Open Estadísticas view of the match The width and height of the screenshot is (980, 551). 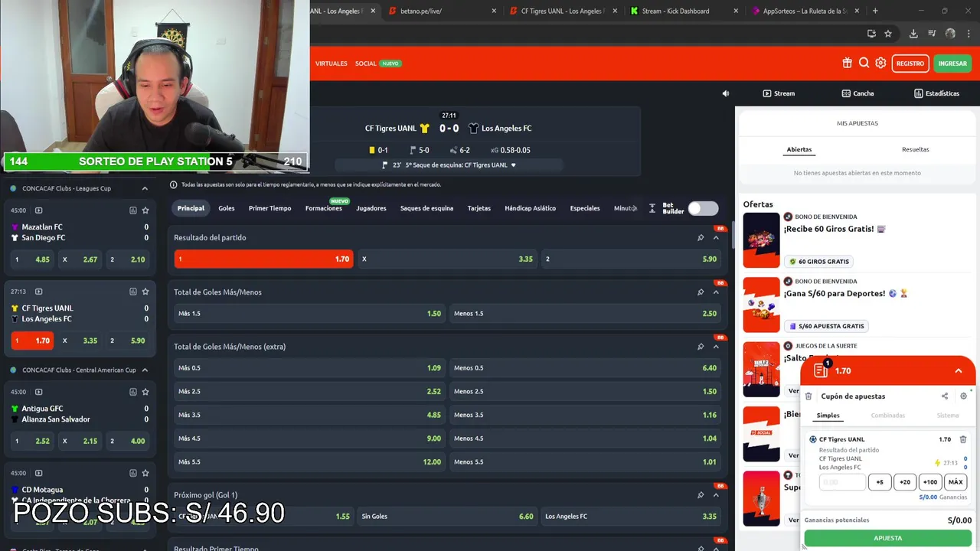pos(936,93)
